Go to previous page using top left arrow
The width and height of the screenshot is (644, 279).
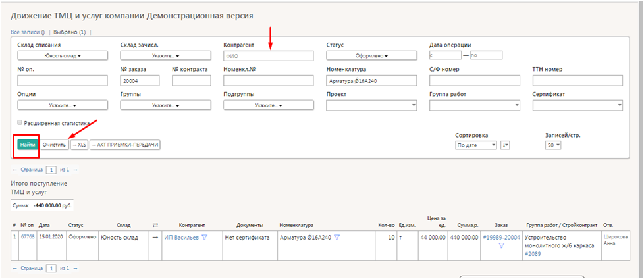click(x=14, y=170)
